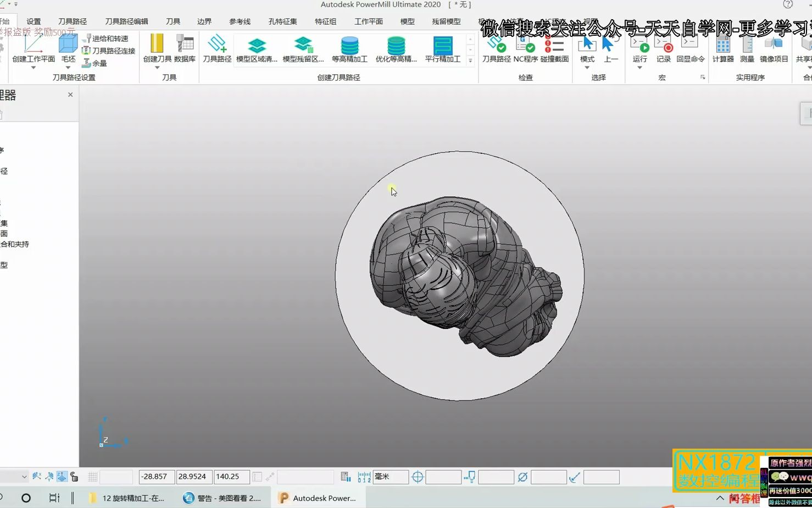Switch to the 刀具路径编辑 ribbon tab

[126, 21]
